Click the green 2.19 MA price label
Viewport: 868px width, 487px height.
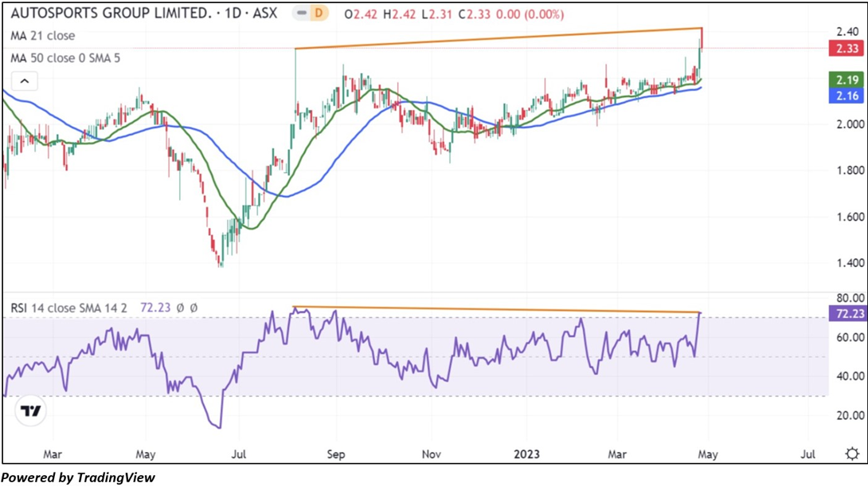tap(846, 80)
